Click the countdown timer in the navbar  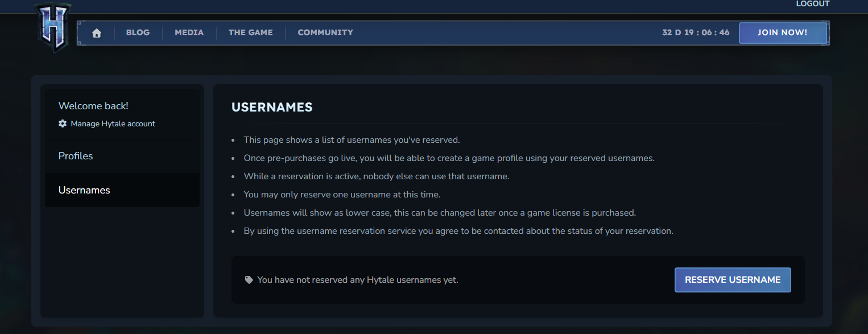pyautogui.click(x=696, y=32)
